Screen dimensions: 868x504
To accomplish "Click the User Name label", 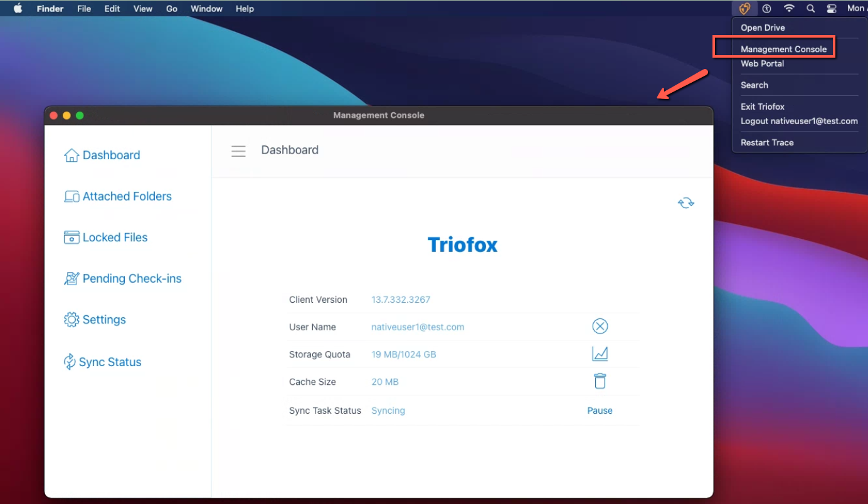I will (312, 327).
